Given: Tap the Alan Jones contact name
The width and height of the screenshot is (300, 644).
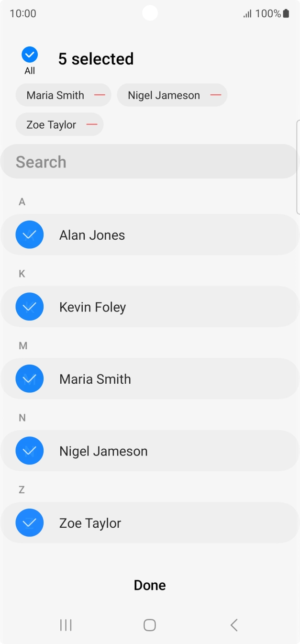Looking at the screenshot, I should (x=92, y=235).
